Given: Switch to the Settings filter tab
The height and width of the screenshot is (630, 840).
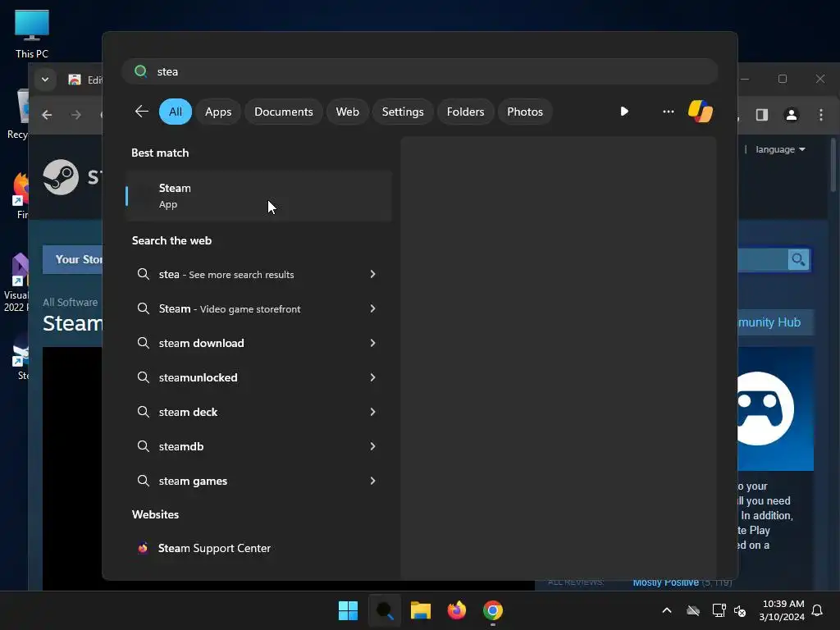Looking at the screenshot, I should pos(402,112).
